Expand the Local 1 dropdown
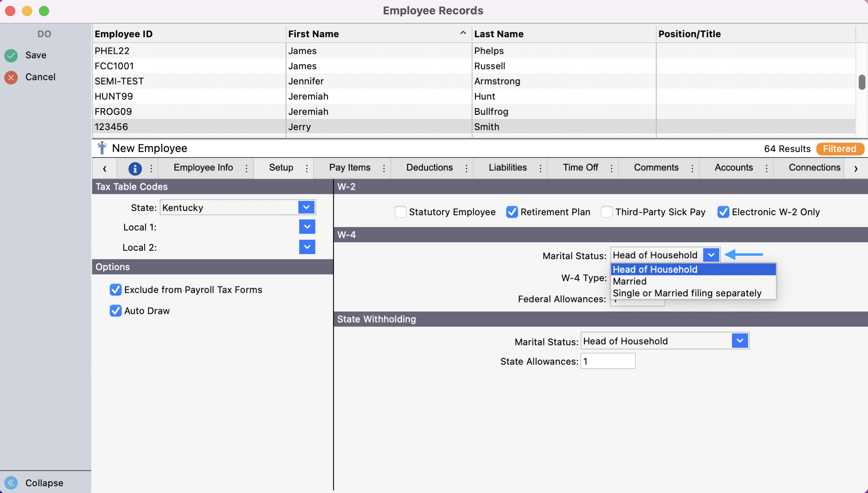 307,227
